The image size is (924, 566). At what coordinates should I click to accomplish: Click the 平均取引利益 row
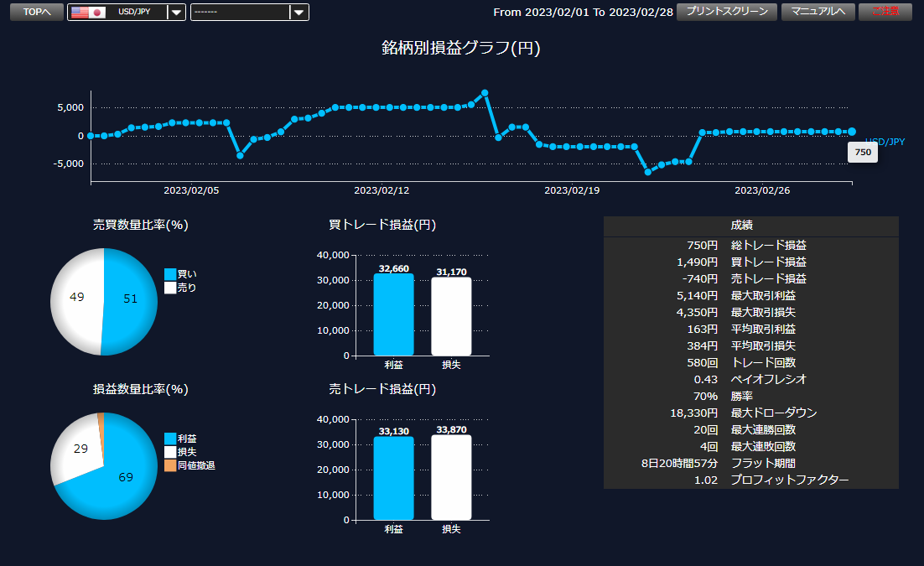tap(750, 329)
